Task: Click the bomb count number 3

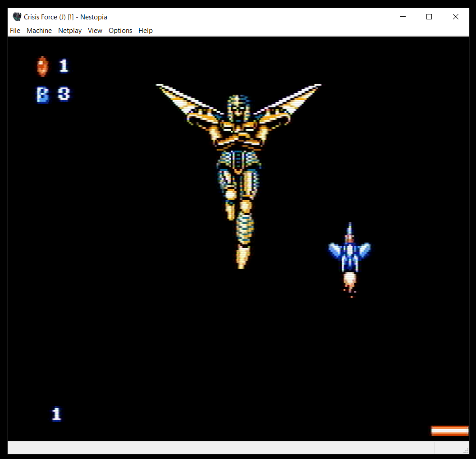Action: point(64,94)
